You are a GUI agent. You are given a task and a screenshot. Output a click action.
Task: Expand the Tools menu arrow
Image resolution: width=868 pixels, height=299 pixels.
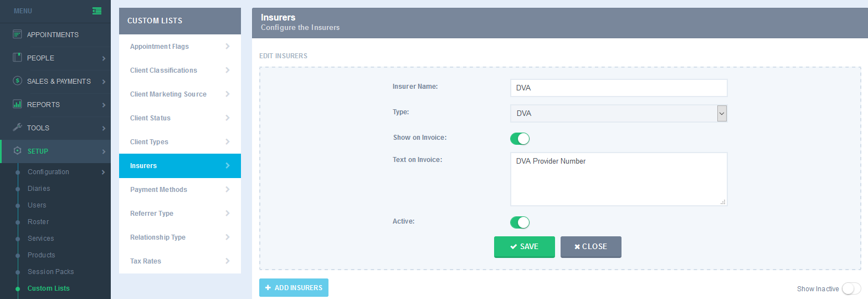pyautogui.click(x=104, y=128)
